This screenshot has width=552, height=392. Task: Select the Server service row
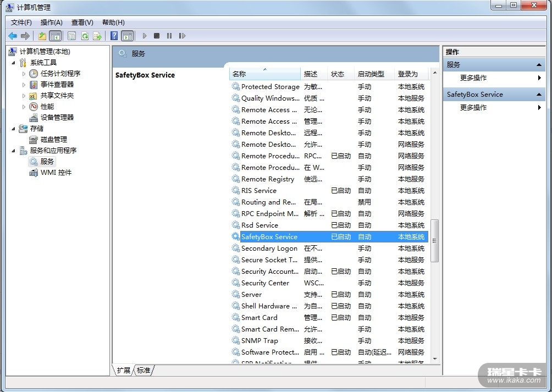[x=329, y=295]
